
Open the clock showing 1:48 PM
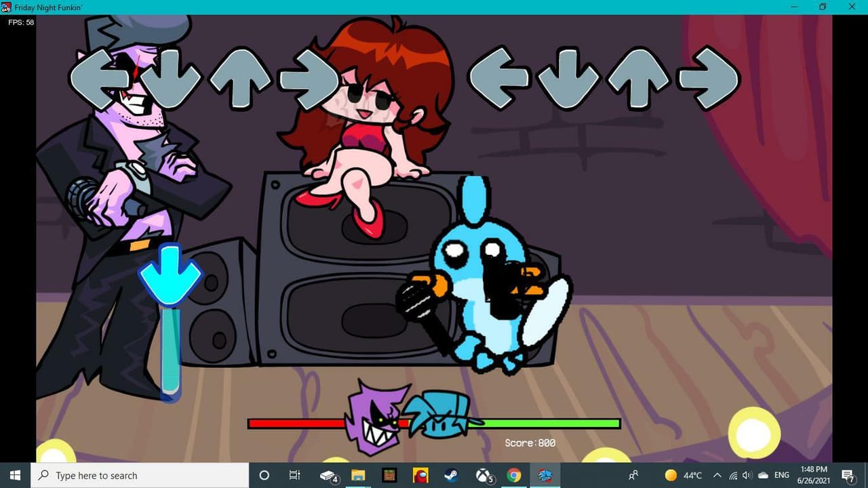[814, 475]
